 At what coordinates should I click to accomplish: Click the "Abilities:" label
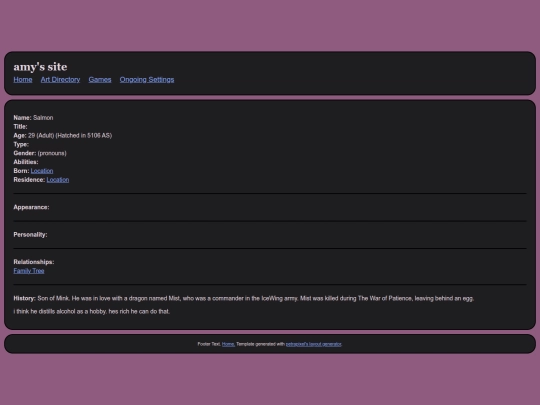pyautogui.click(x=26, y=162)
